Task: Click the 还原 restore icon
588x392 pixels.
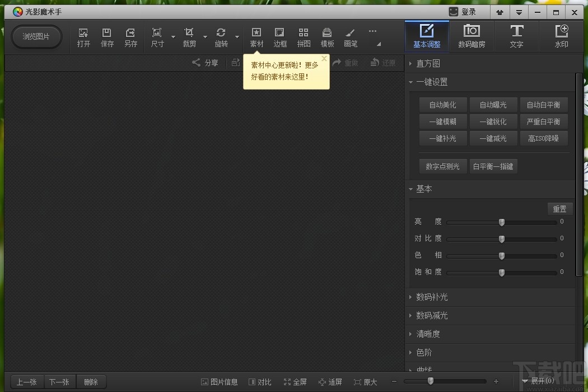Action: pyautogui.click(x=383, y=63)
